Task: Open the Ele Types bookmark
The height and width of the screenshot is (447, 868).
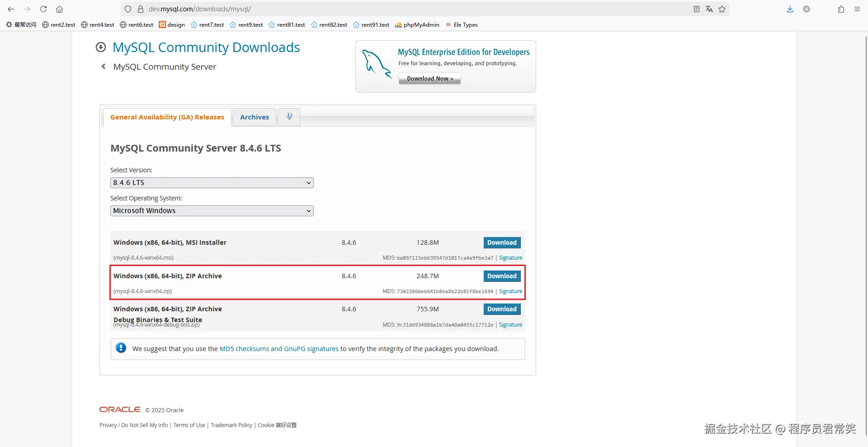Action: click(462, 25)
